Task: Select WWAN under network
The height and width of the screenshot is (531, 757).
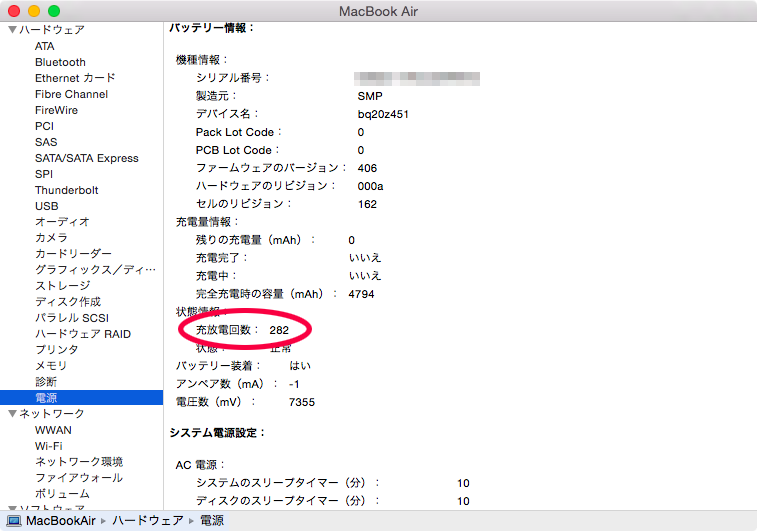Action: (53, 430)
